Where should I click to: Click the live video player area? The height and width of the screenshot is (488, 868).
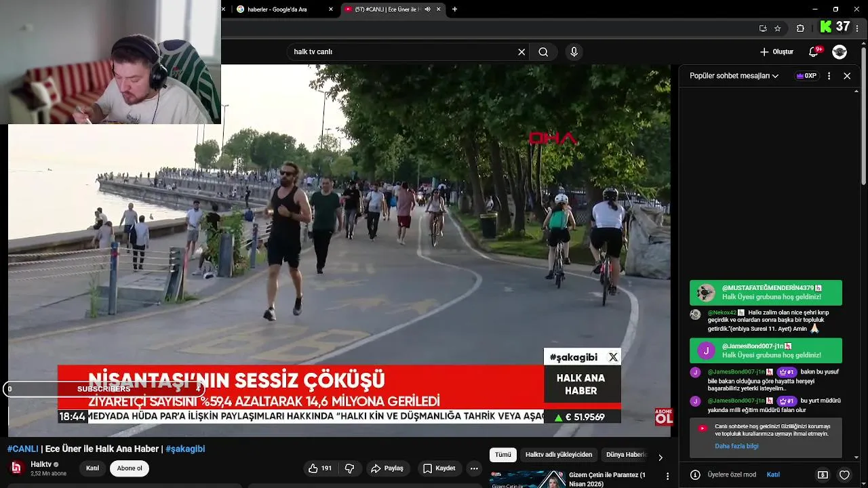click(x=339, y=251)
